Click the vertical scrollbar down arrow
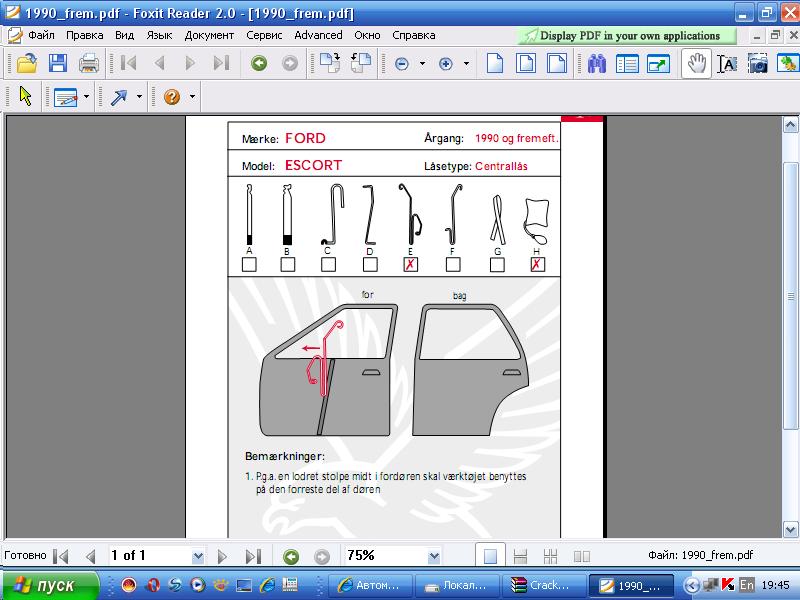 point(790,529)
